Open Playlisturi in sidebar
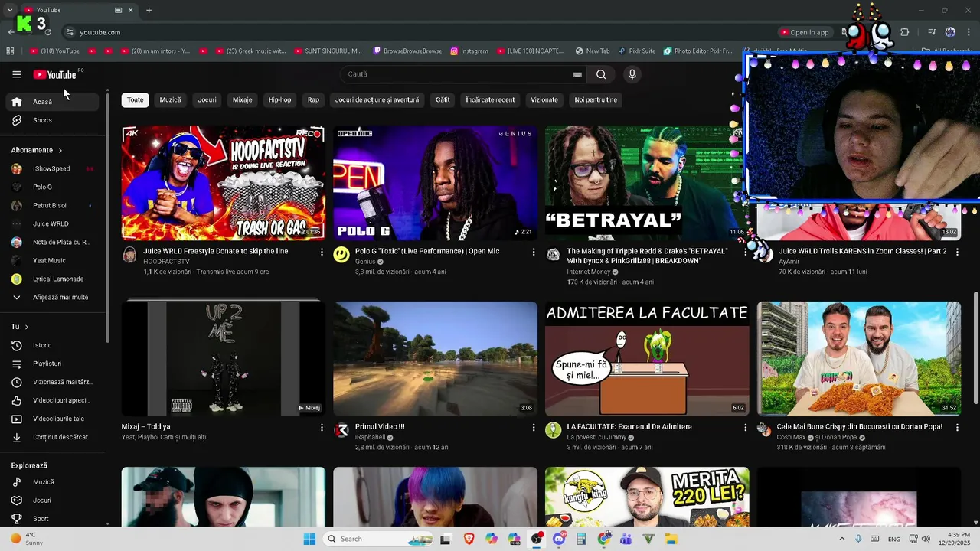980x551 pixels. click(x=54, y=364)
